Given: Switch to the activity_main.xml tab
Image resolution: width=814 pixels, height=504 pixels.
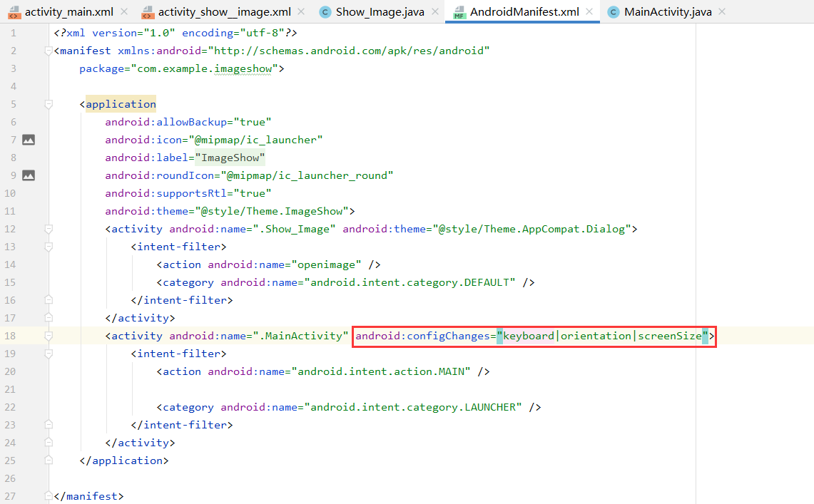Looking at the screenshot, I should pyautogui.click(x=69, y=12).
